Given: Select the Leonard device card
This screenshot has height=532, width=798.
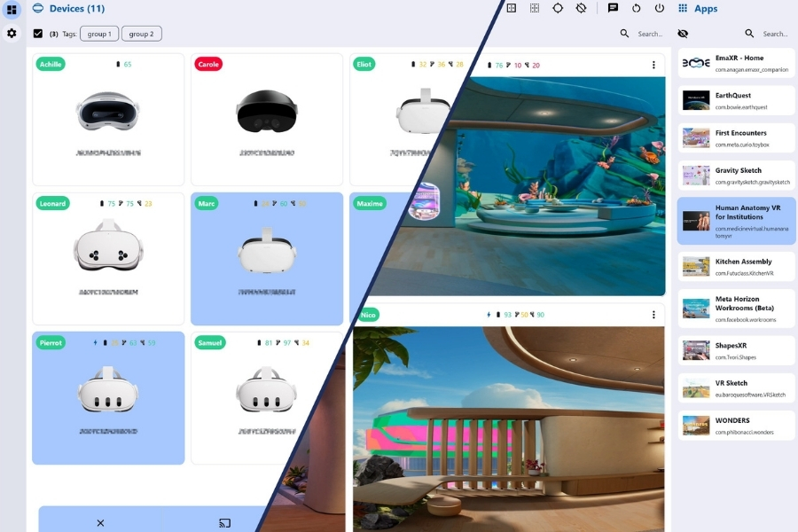Looking at the screenshot, I should click(x=108, y=259).
